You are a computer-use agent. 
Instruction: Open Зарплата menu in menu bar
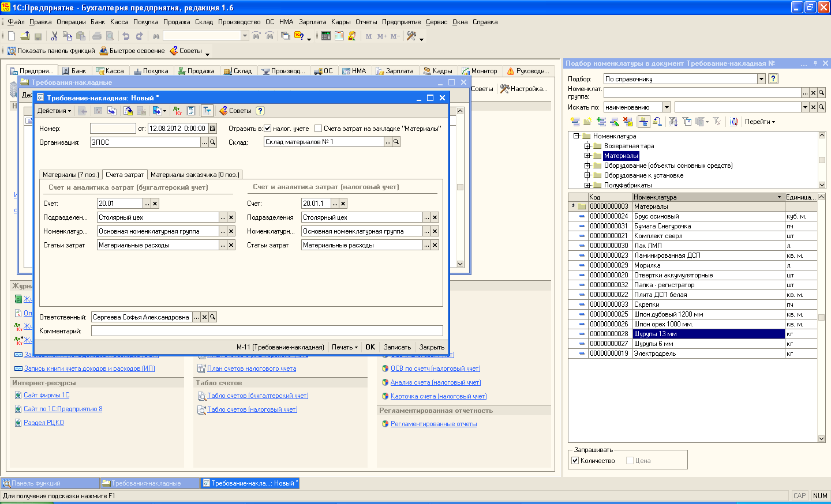pos(312,22)
